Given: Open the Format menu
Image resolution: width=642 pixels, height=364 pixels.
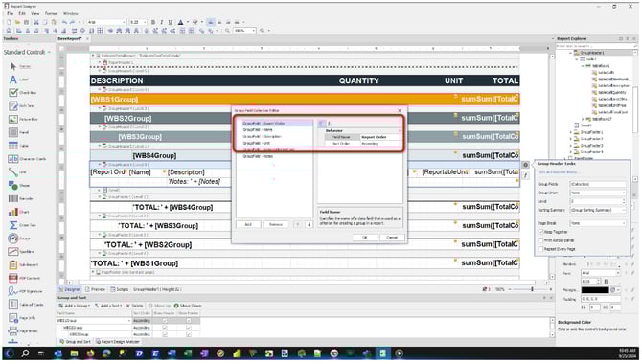Looking at the screenshot, I should click(x=51, y=13).
